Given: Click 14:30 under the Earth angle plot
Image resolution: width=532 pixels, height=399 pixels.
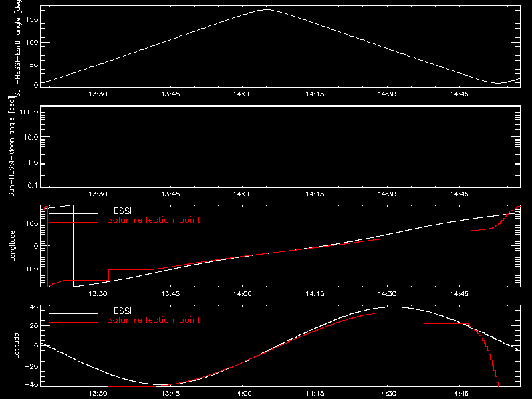Looking at the screenshot, I should pyautogui.click(x=387, y=94).
